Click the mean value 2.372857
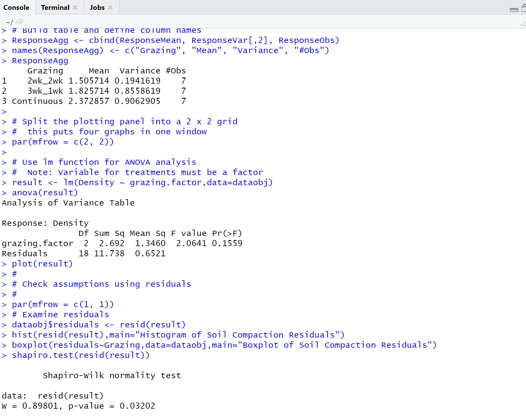The width and height of the screenshot is (526, 420). click(x=89, y=101)
